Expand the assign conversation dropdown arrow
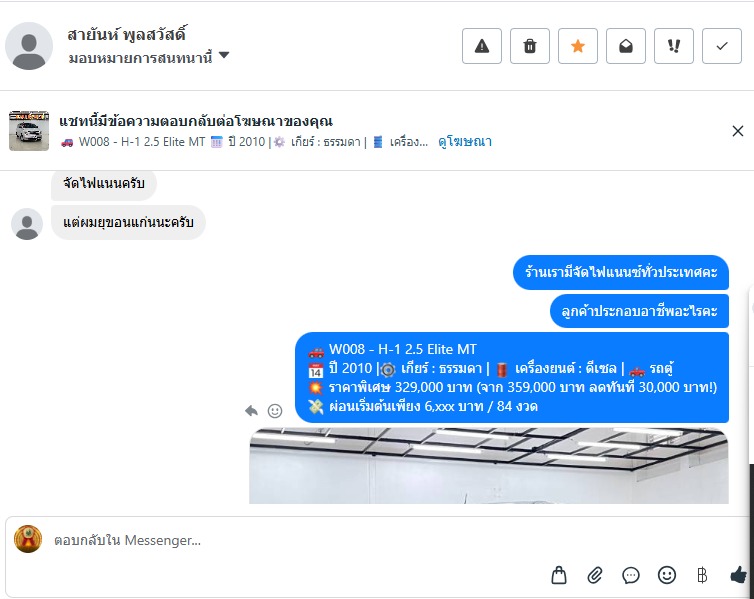 pyautogui.click(x=224, y=55)
